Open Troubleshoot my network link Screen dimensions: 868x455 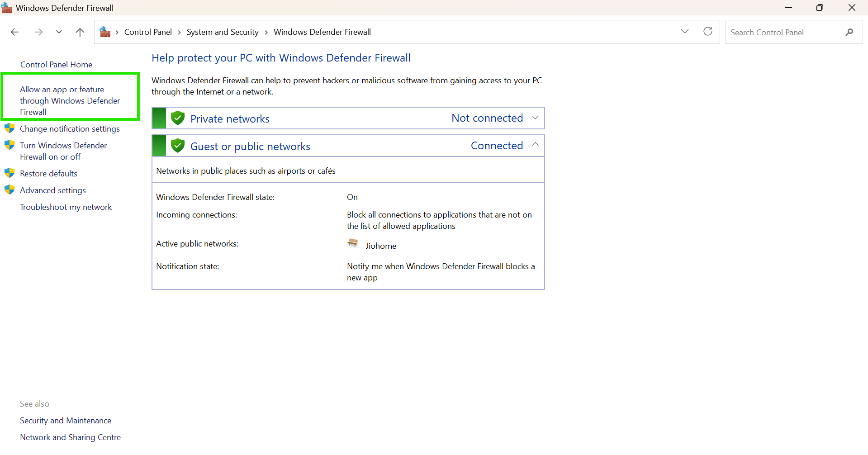[66, 207]
